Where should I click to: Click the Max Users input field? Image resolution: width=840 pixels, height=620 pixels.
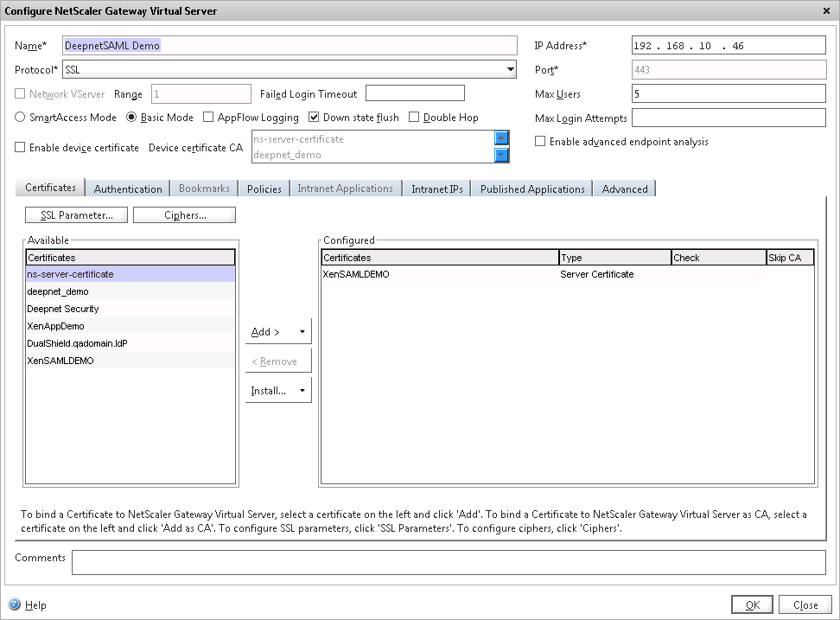[x=729, y=94]
